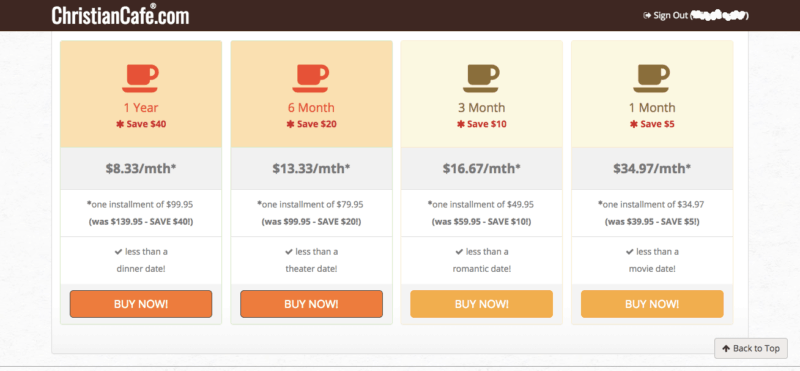Select the 1 Year plan title
Image resolution: width=800 pixels, height=371 pixels.
141,108
